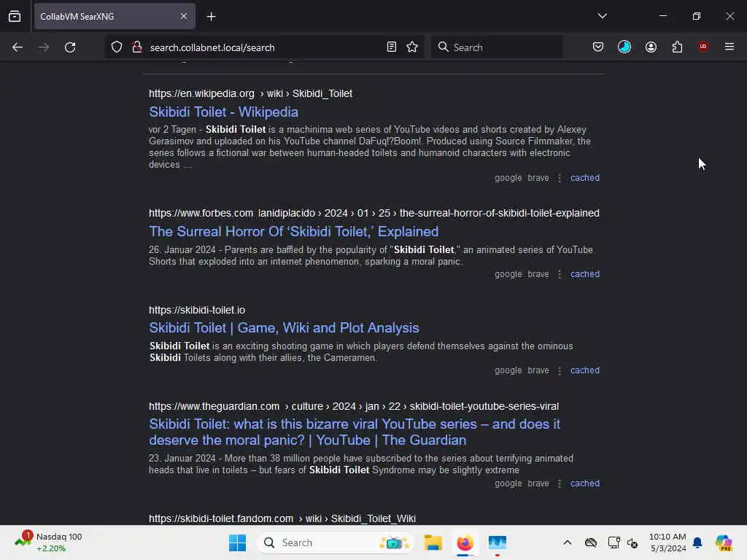Go back one page
The image size is (747, 560).
click(18, 47)
